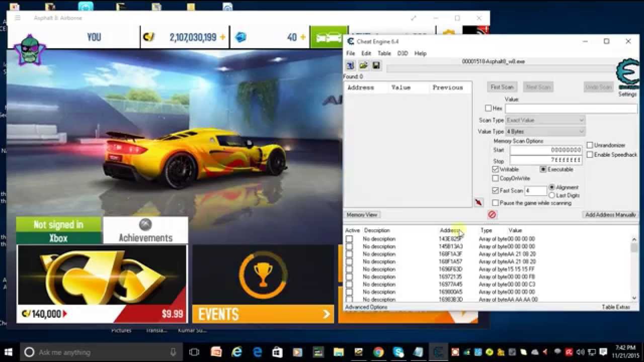Click the Achievements tile in Asphalt 8

145,231
